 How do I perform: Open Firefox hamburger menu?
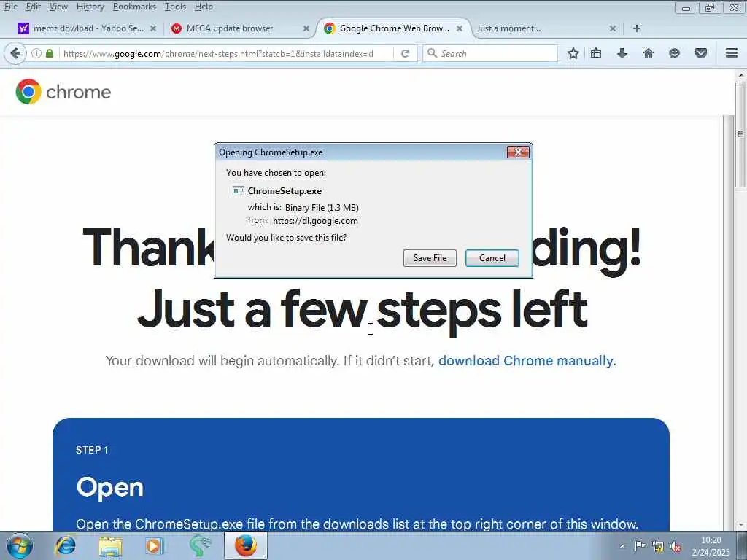[731, 52]
